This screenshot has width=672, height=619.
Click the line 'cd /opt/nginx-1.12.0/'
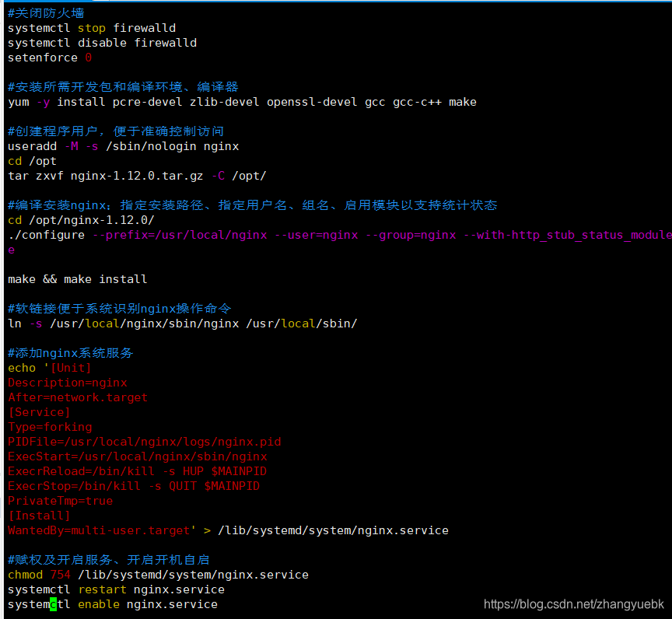click(x=81, y=220)
